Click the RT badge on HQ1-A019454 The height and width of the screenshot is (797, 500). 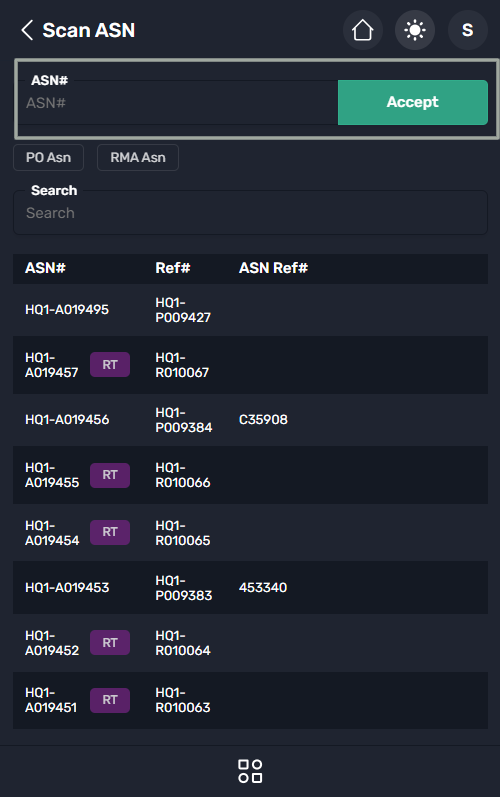(110, 532)
